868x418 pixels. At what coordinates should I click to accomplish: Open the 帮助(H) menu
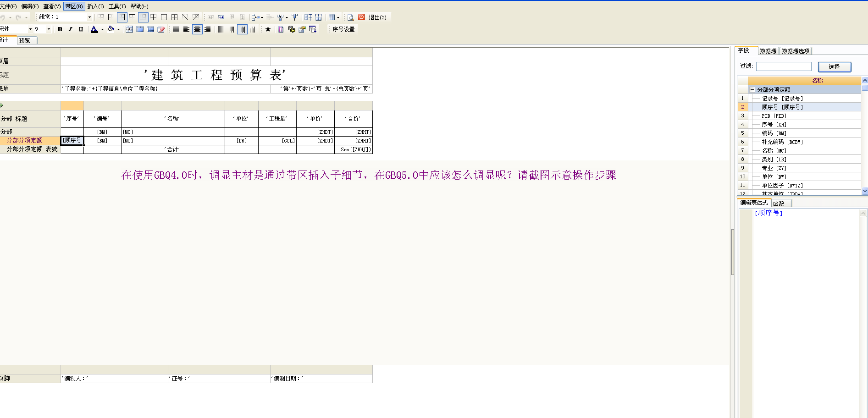click(x=139, y=6)
